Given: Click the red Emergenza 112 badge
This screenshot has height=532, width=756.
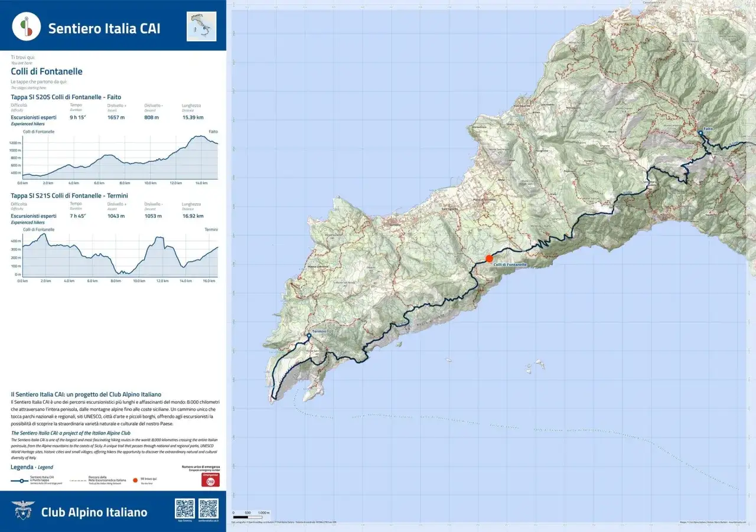Looking at the screenshot, I should 211,479.
